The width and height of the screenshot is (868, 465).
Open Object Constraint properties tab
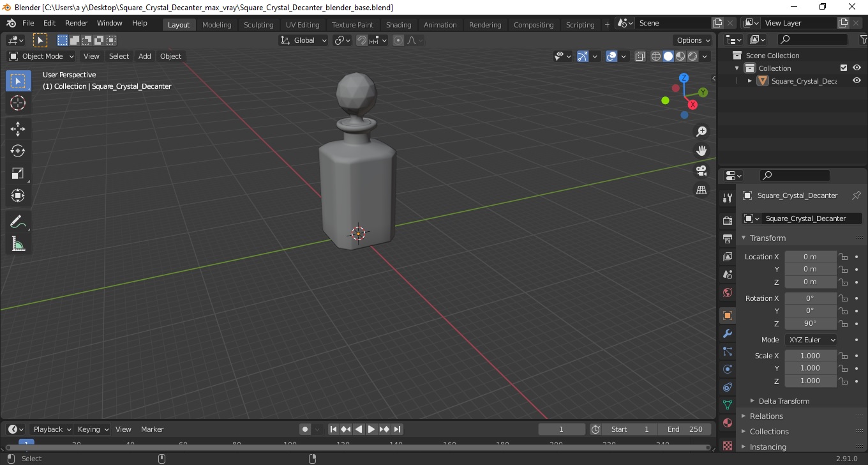point(728,387)
